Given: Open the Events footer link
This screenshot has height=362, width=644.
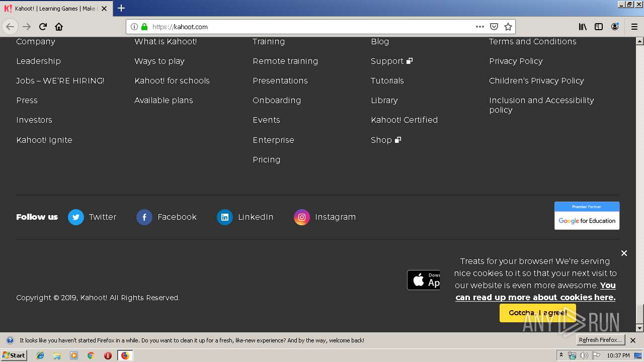Looking at the screenshot, I should (x=266, y=120).
